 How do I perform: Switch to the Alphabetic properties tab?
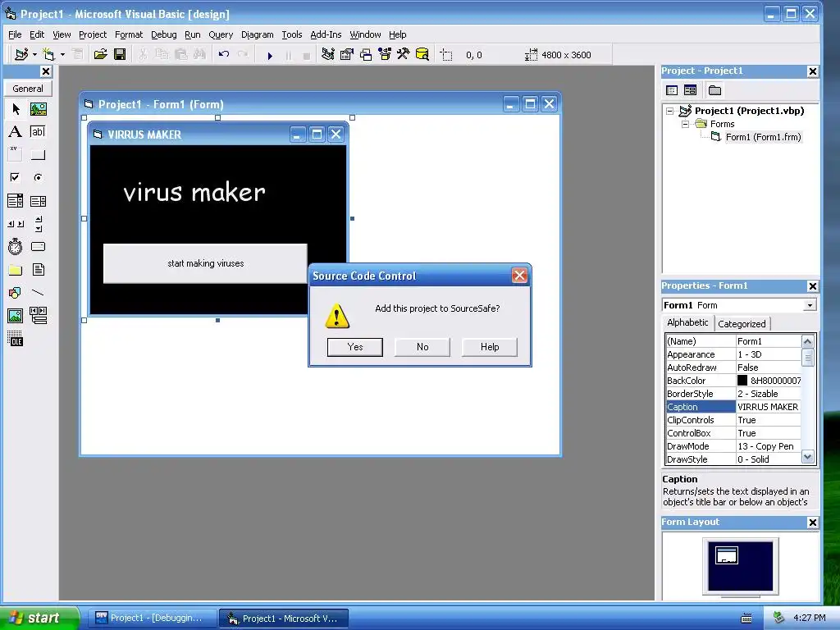[x=687, y=322]
